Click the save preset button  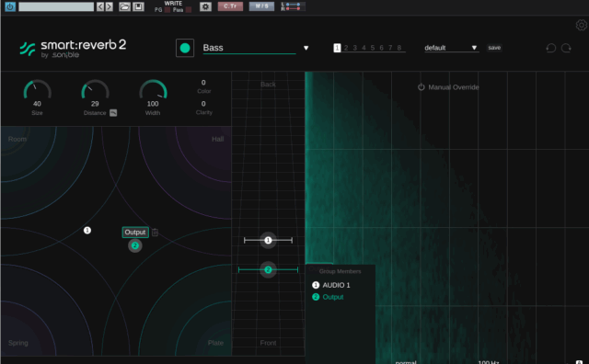click(494, 48)
